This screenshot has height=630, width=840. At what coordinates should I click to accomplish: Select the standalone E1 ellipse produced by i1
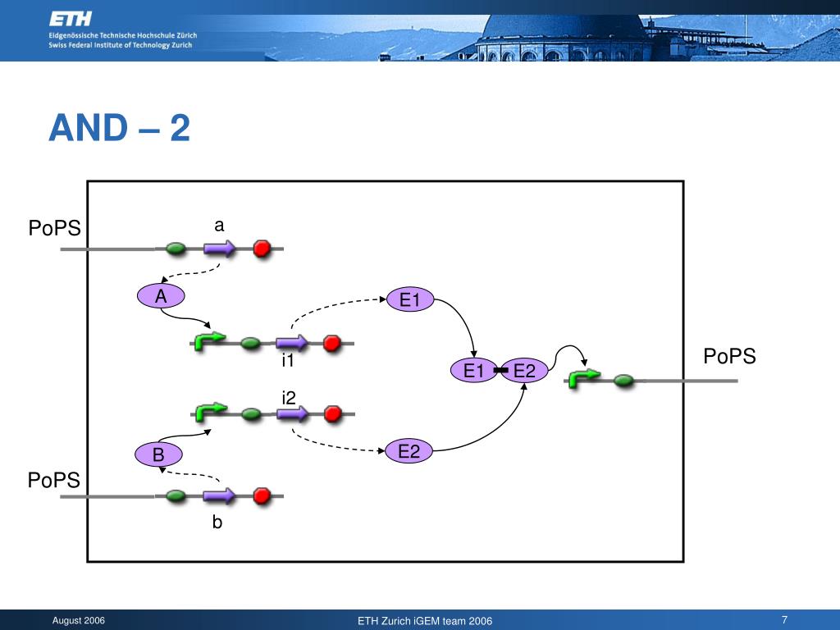410,299
